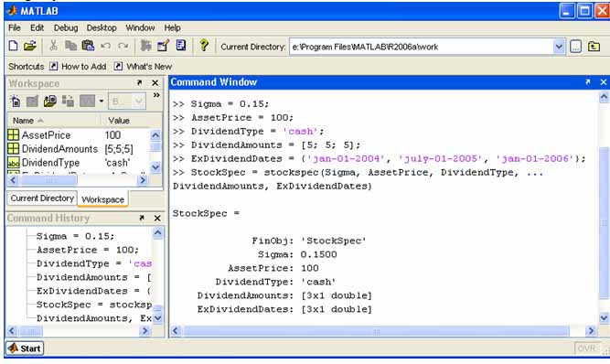610x364 pixels.
Task: Click Command History scrollbar up arrow
Action: tap(157, 233)
